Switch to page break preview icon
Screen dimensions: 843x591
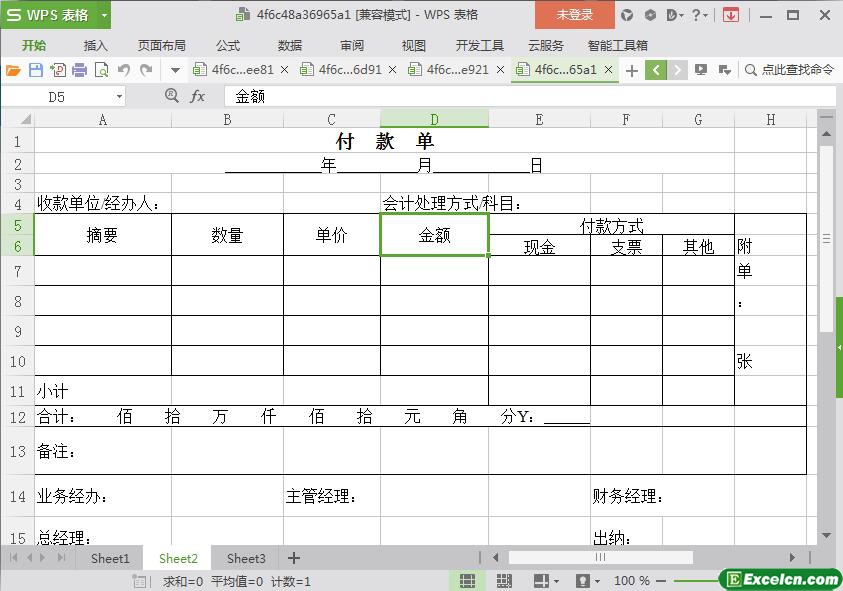tap(504, 581)
